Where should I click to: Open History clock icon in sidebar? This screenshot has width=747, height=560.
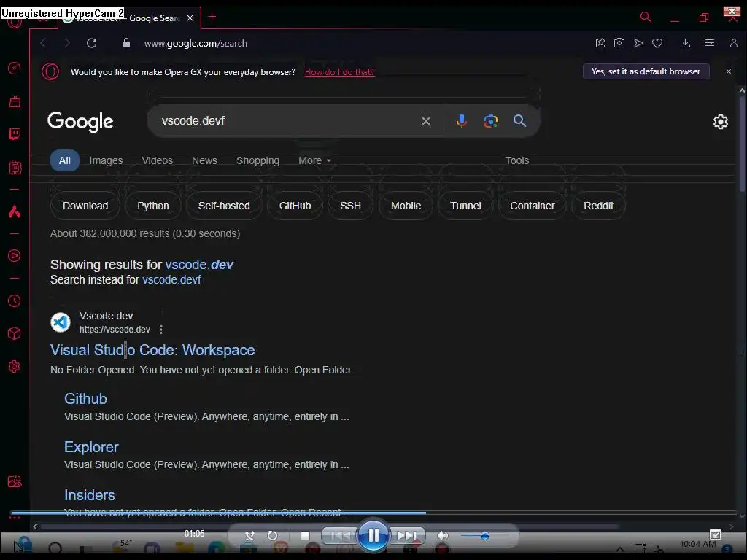(15, 301)
